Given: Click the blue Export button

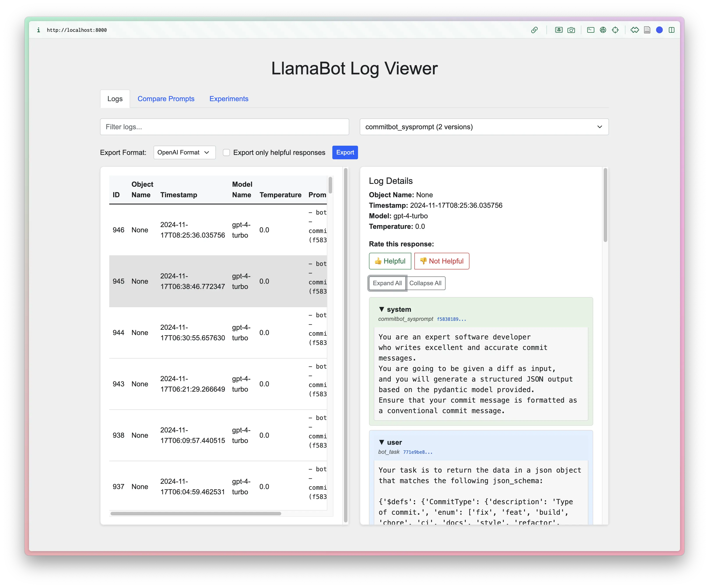Looking at the screenshot, I should click(x=345, y=153).
